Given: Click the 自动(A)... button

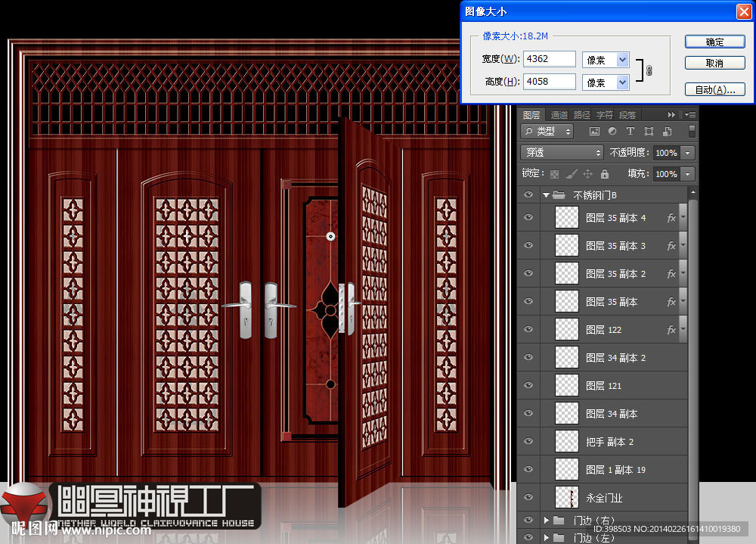Looking at the screenshot, I should tap(715, 89).
